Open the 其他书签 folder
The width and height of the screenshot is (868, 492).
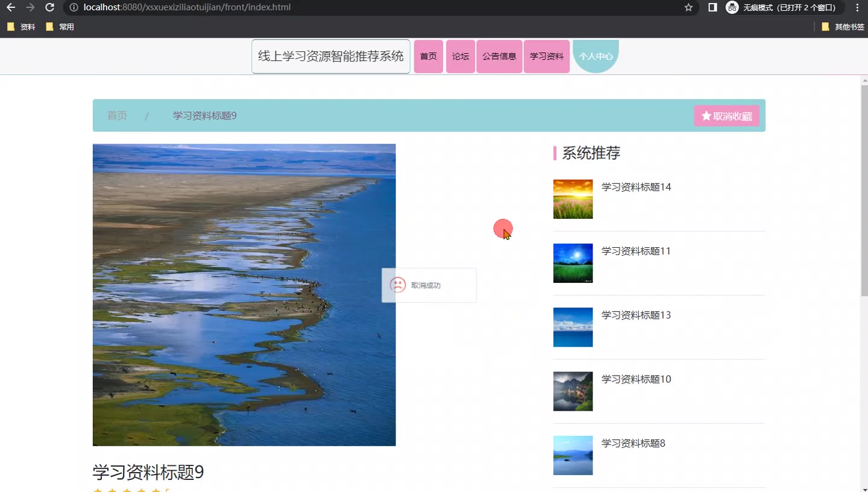843,27
